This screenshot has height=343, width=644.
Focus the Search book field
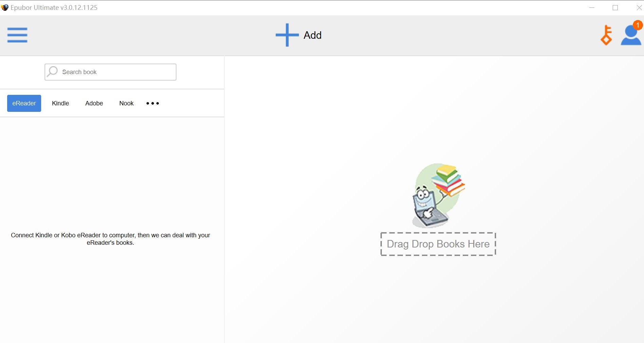point(111,72)
